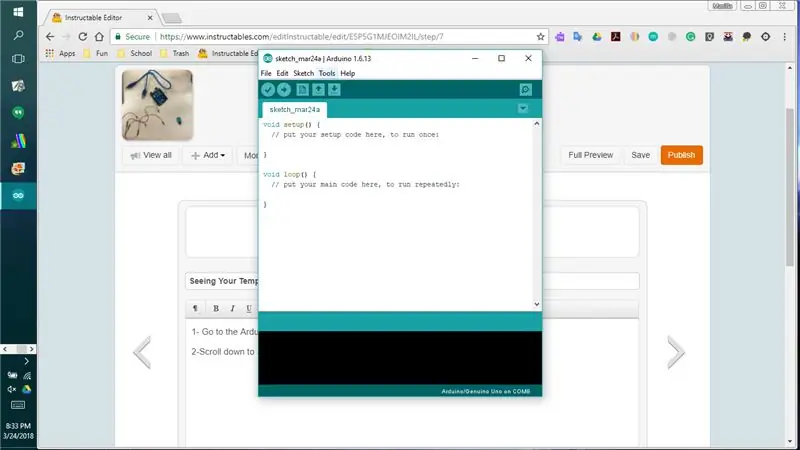The height and width of the screenshot is (450, 800).
Task: Go to the previous step left arrow
Action: tap(142, 352)
